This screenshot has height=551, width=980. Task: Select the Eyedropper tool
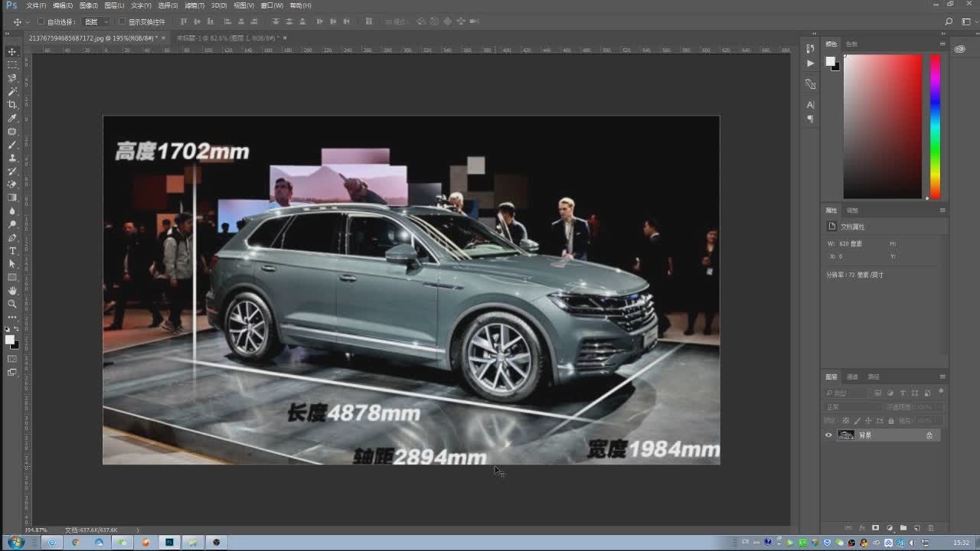pos(12,118)
